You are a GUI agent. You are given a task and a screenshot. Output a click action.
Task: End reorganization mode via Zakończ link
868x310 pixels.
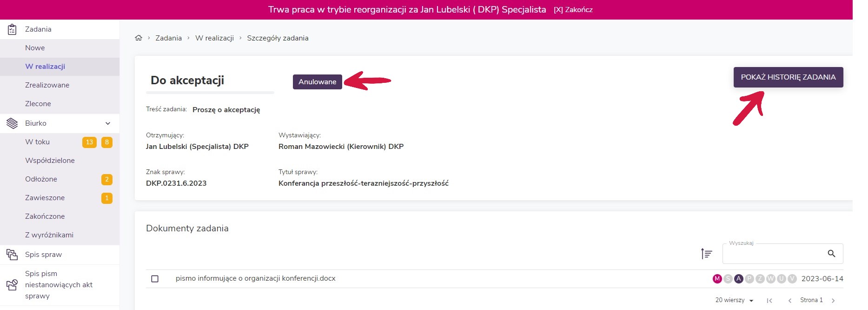(x=573, y=10)
